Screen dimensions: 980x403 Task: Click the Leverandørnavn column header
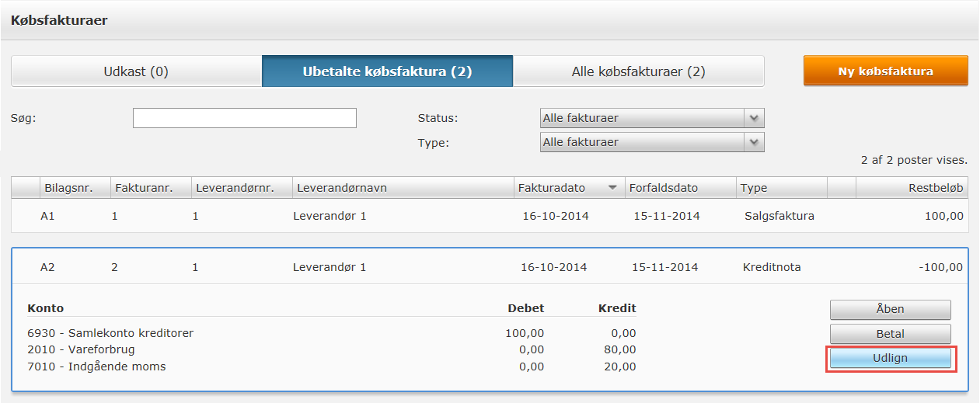click(340, 188)
